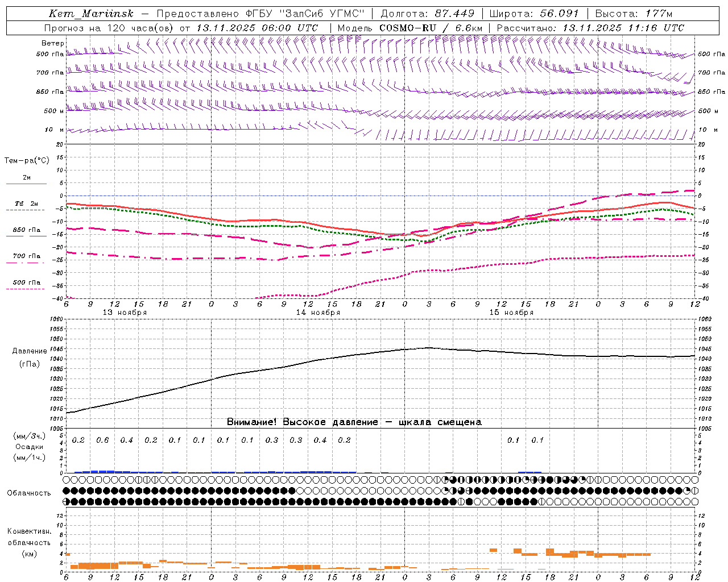728x582 pixels.
Task: Select the latitude value Широта: 56.091
Action: (x=534, y=14)
